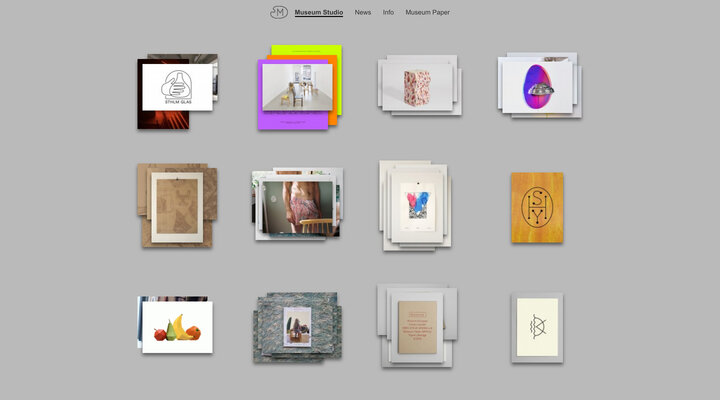Visit the Museum Paper section
Image resolution: width=720 pixels, height=400 pixels.
[428, 12]
